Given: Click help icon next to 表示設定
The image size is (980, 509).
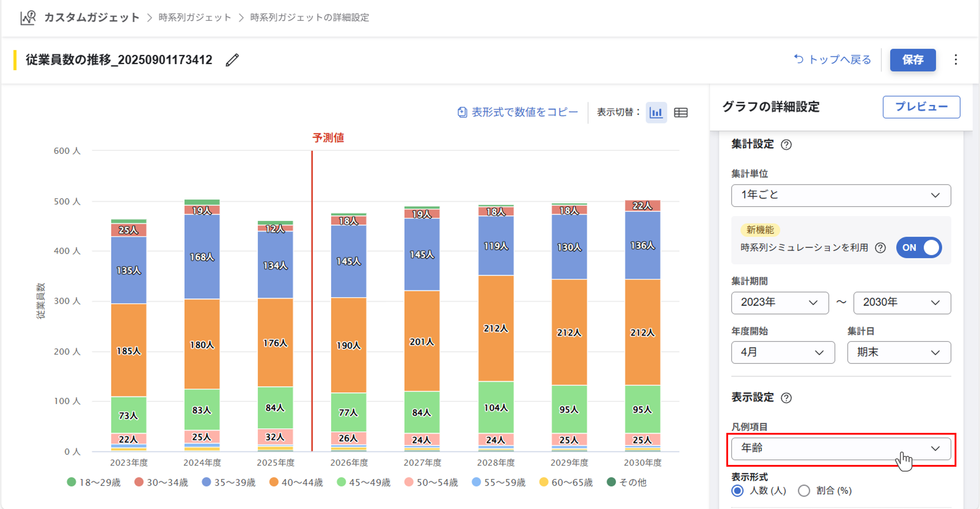Looking at the screenshot, I should point(786,398).
